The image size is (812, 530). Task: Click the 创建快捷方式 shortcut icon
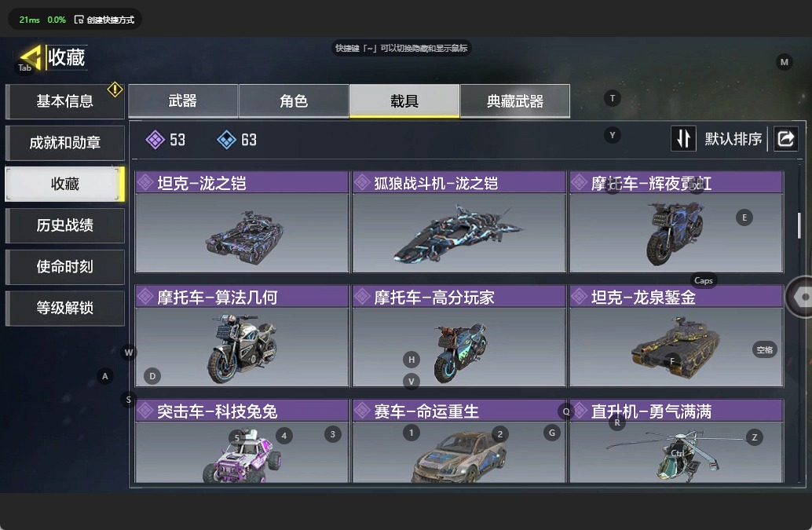[79, 20]
